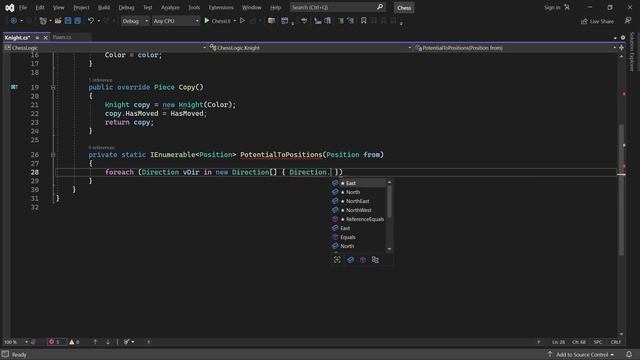Click the "0 references" CodeLens above PotentialToPositions

(101, 147)
